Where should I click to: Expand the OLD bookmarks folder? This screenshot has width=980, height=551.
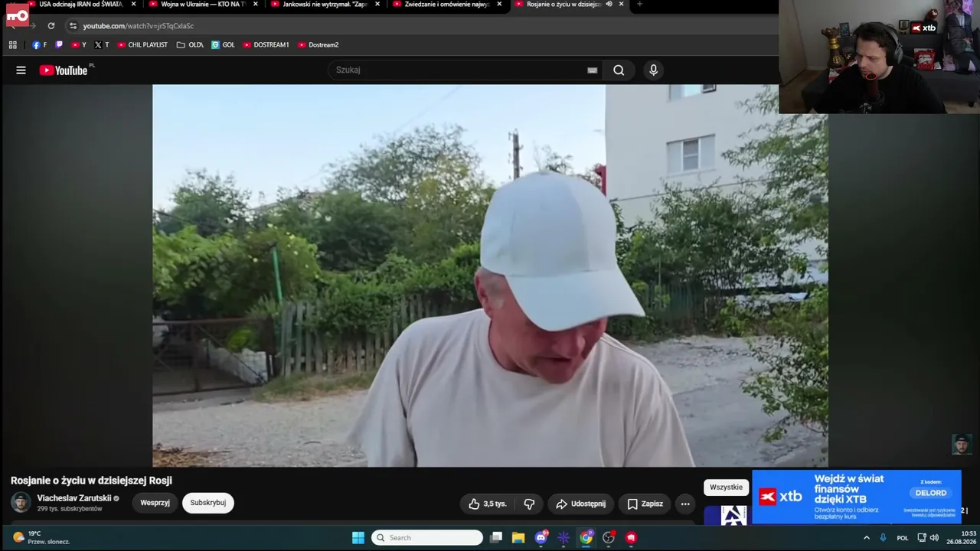click(190, 45)
